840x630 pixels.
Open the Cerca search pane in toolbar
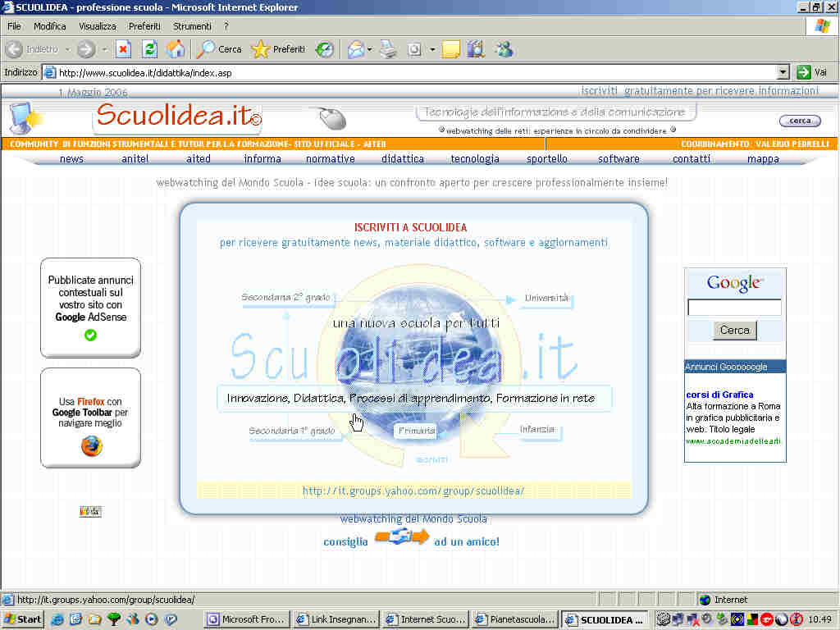220,49
